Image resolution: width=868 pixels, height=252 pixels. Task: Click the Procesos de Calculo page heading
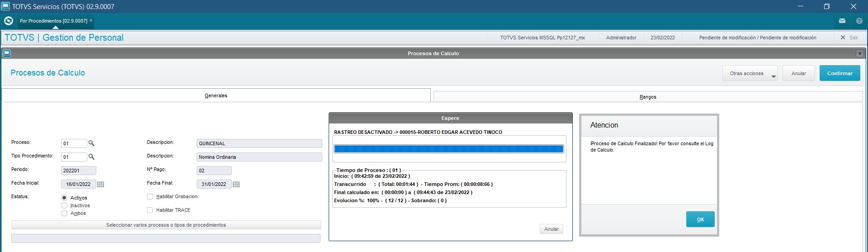coord(47,73)
